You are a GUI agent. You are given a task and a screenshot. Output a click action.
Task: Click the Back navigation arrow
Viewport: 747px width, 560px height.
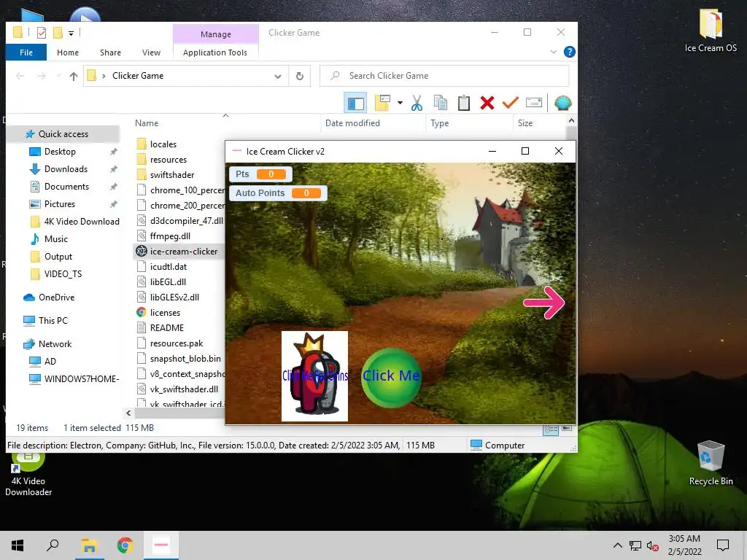20,76
